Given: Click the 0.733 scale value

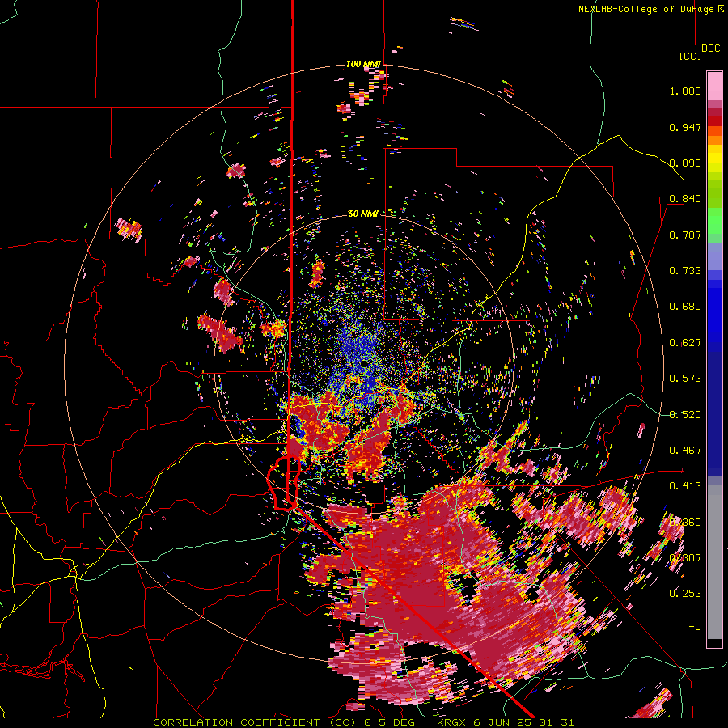Looking at the screenshot, I should (x=685, y=271).
